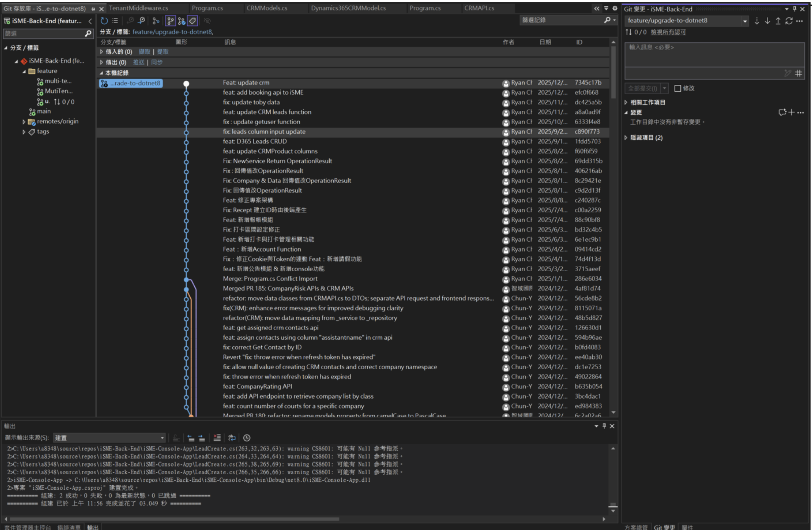Enable the 修改 amend checkbox

[x=678, y=88]
